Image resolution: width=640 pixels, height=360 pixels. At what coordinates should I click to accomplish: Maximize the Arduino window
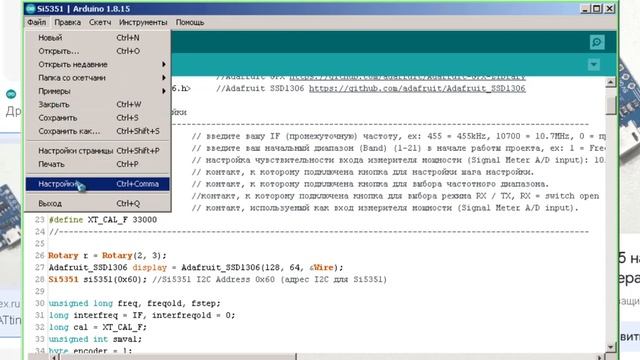[597, 9]
